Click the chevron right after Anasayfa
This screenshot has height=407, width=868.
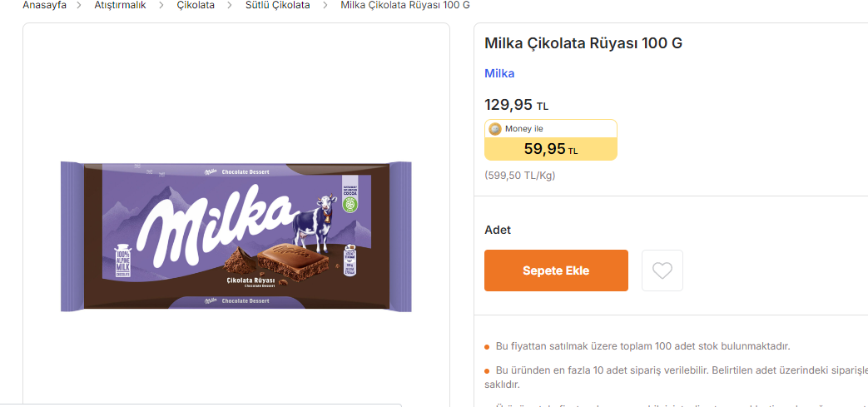tap(80, 5)
